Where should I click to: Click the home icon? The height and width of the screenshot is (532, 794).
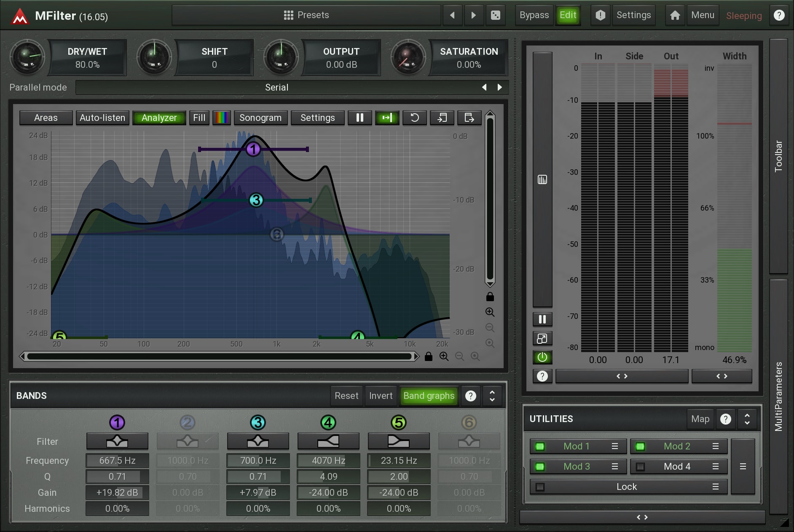675,15
